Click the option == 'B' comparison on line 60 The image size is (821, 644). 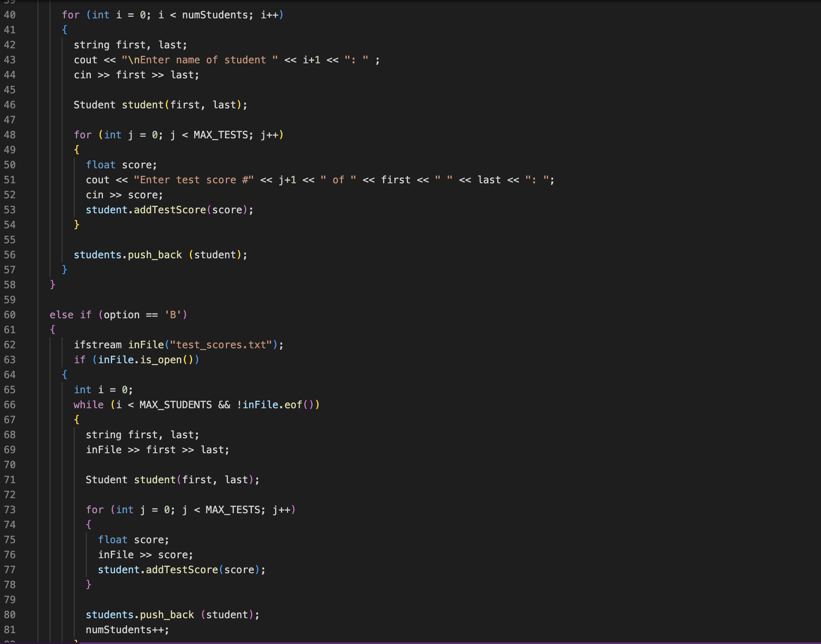coord(142,315)
